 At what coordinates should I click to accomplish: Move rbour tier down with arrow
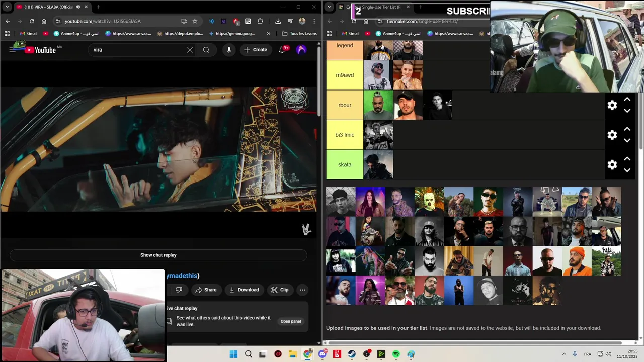click(627, 111)
